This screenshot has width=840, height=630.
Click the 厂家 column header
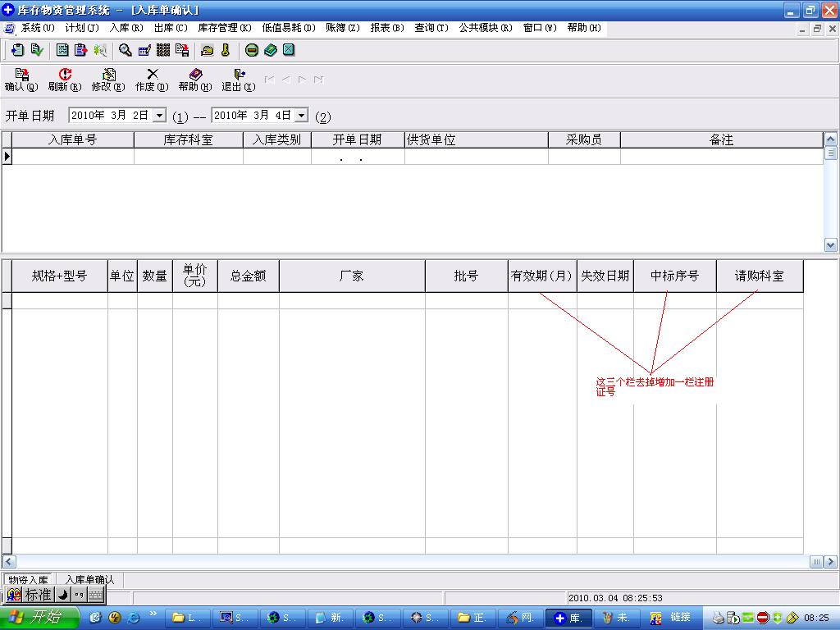(x=352, y=276)
